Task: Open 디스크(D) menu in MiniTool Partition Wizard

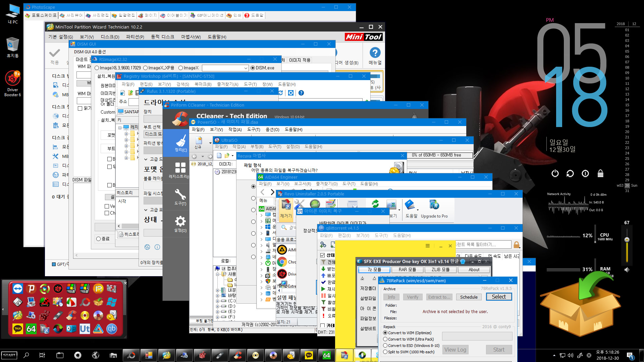Action: point(110,37)
